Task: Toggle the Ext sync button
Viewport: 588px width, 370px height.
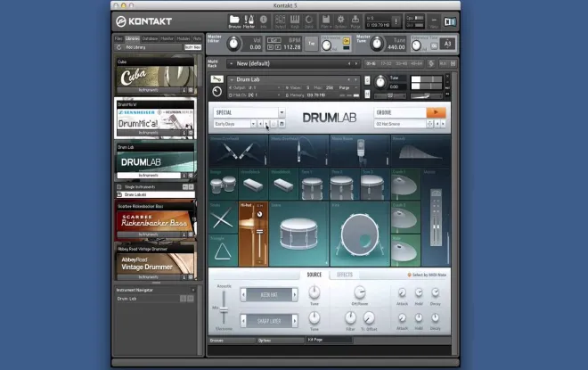Action: click(274, 40)
